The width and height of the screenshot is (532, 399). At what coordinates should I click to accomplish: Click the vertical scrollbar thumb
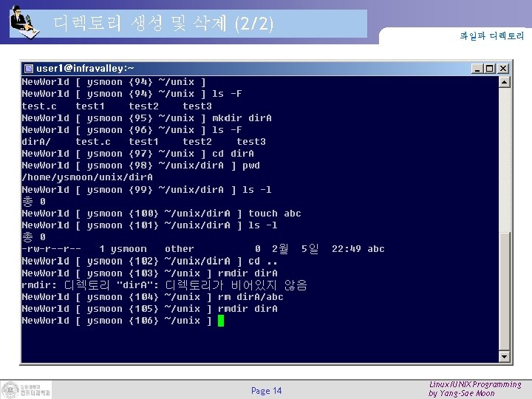(x=505, y=291)
